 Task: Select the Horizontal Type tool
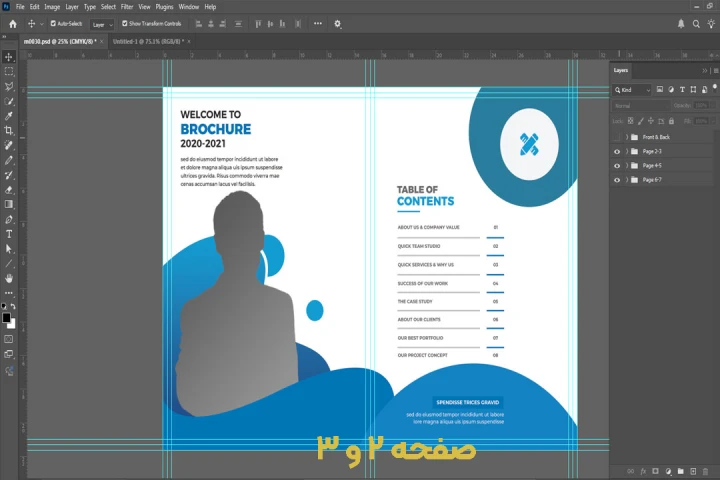coord(9,234)
